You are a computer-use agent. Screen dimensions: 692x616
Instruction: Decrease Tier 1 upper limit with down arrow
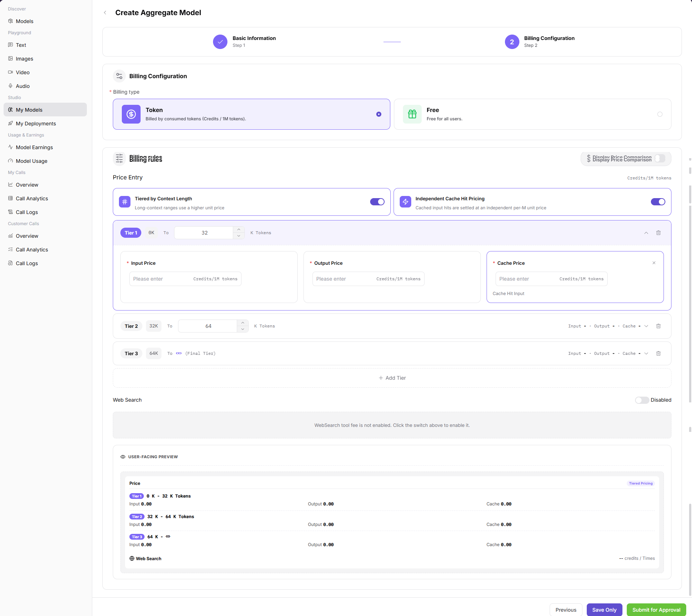pos(239,236)
